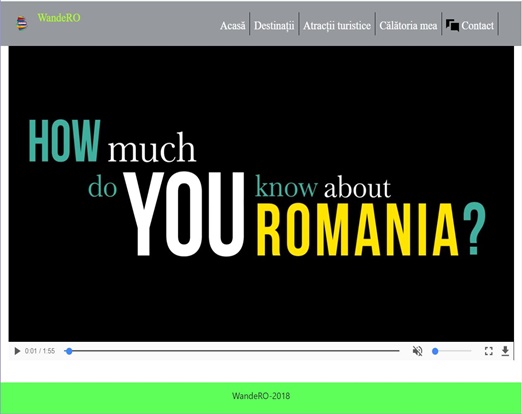Screen dimensions: 522x414
Task: Click the WandeRO-2018 footer text
Action: (261, 396)
